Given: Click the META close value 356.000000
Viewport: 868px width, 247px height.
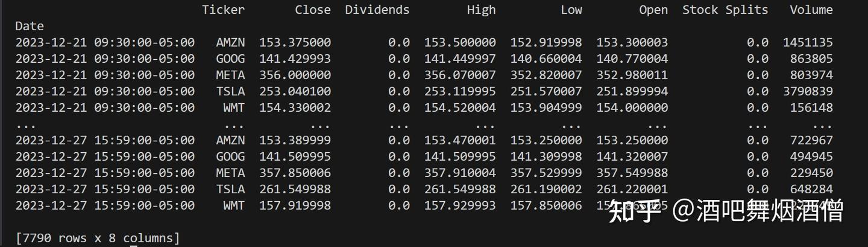Looking at the screenshot, I should pyautogui.click(x=295, y=75).
